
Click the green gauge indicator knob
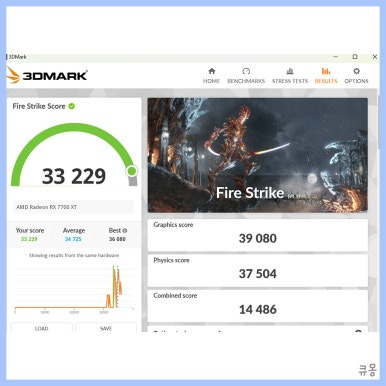point(132,171)
